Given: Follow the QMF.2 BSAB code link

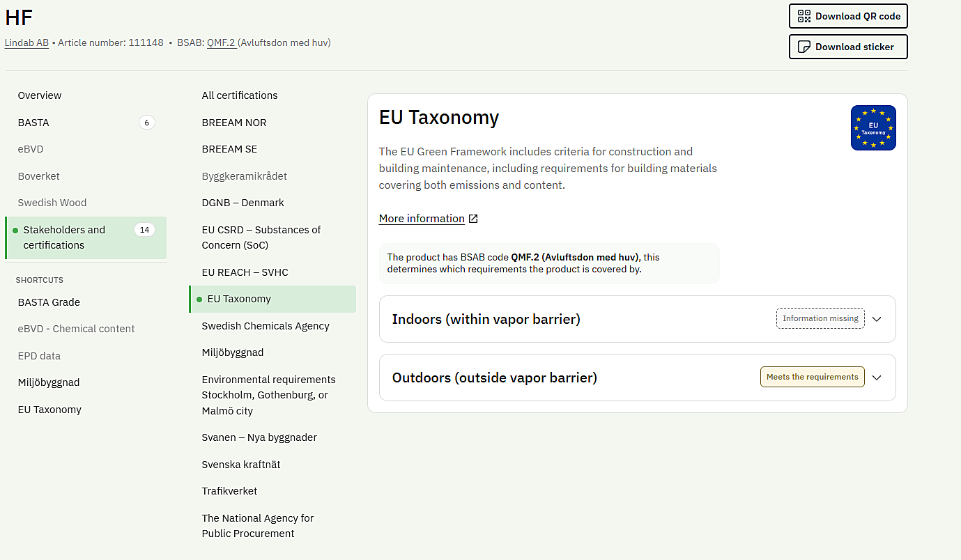Looking at the screenshot, I should tap(221, 42).
